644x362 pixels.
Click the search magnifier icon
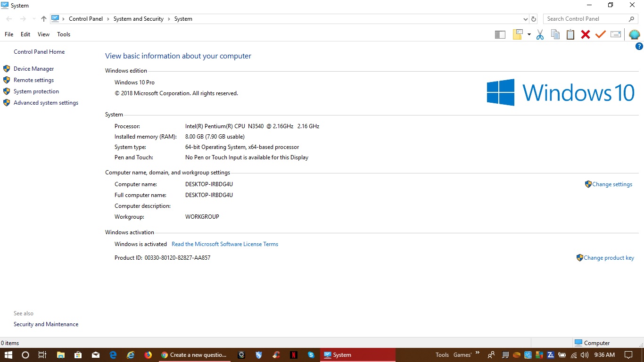[x=632, y=19]
